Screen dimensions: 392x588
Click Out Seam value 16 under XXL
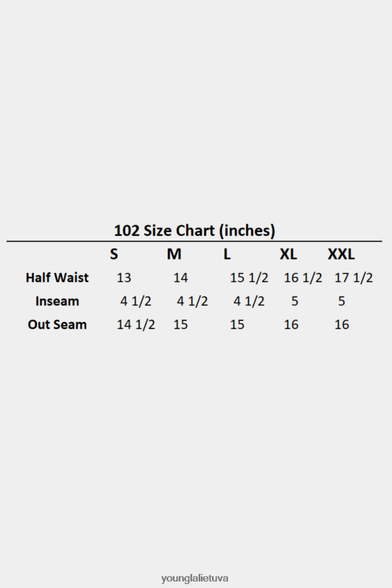pos(342,325)
